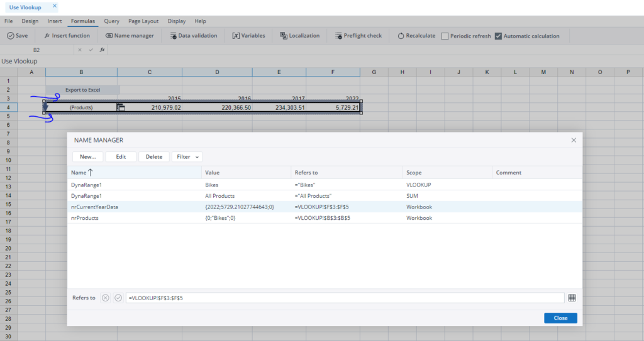The width and height of the screenshot is (644, 341).
Task: Cancel the Refers to edit icon
Action: (x=106, y=298)
